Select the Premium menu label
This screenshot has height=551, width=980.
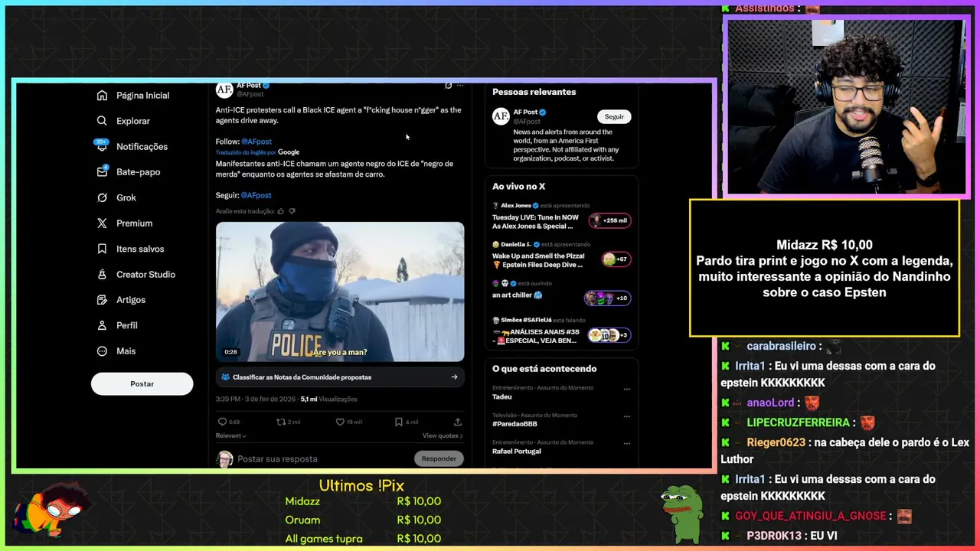point(135,223)
